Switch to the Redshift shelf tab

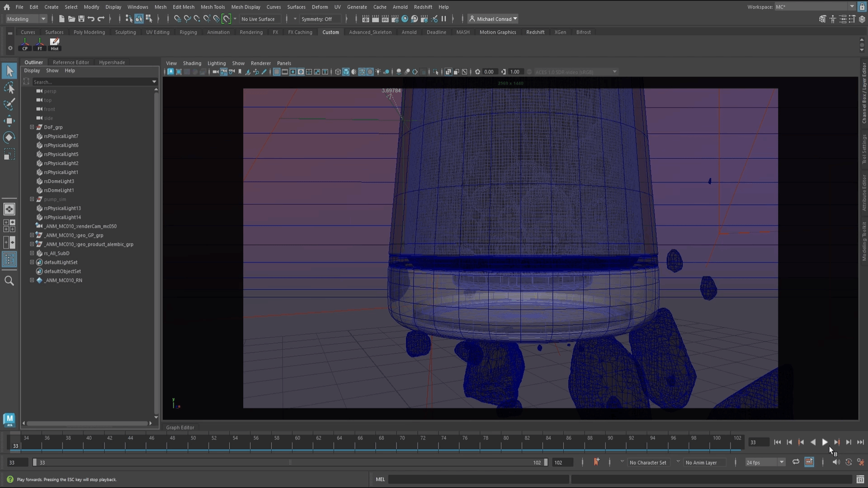tap(535, 32)
